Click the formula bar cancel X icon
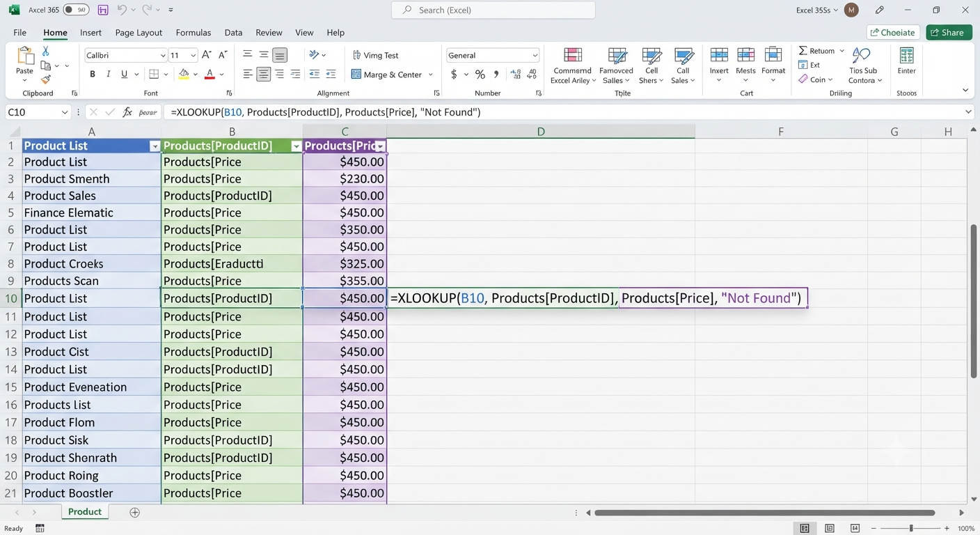This screenshot has width=980, height=535. [93, 112]
